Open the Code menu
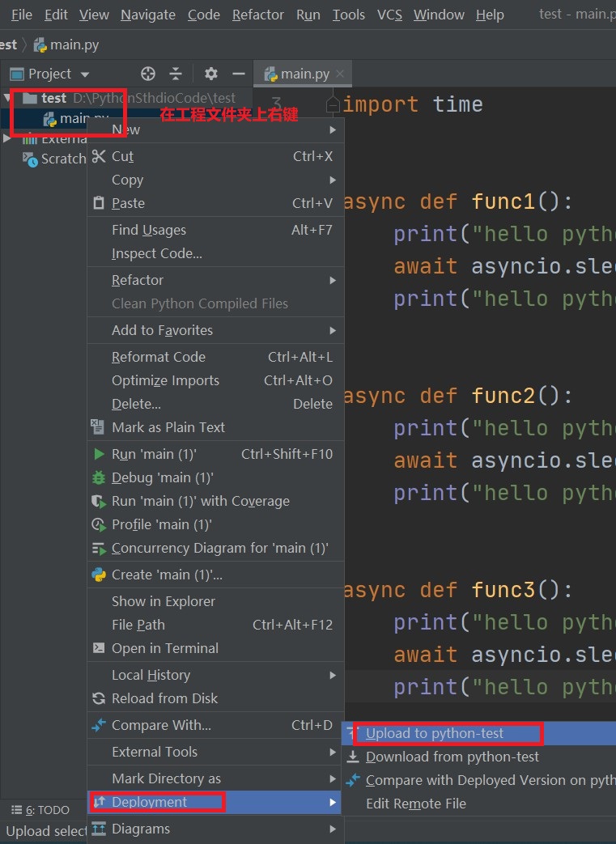616x844 pixels. pos(203,15)
